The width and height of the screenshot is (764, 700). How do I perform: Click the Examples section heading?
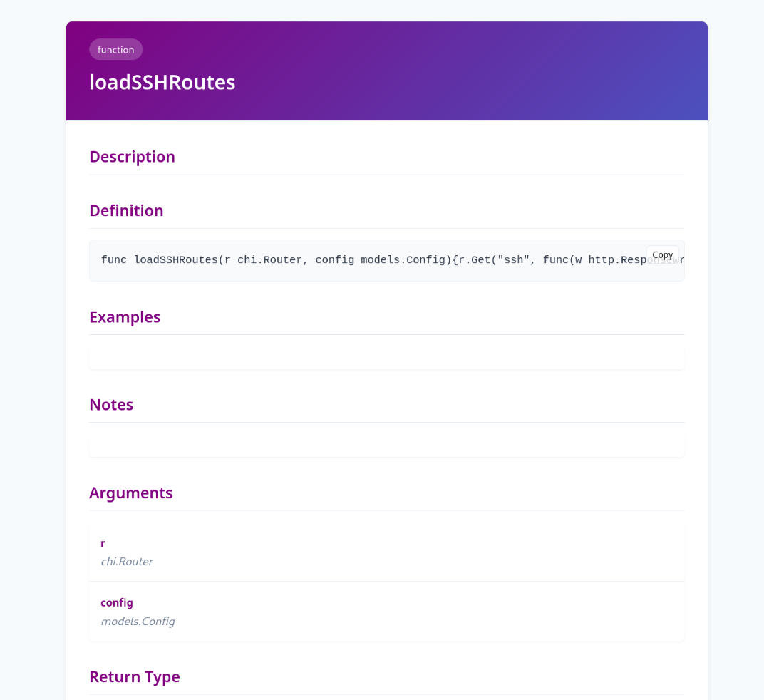point(125,317)
